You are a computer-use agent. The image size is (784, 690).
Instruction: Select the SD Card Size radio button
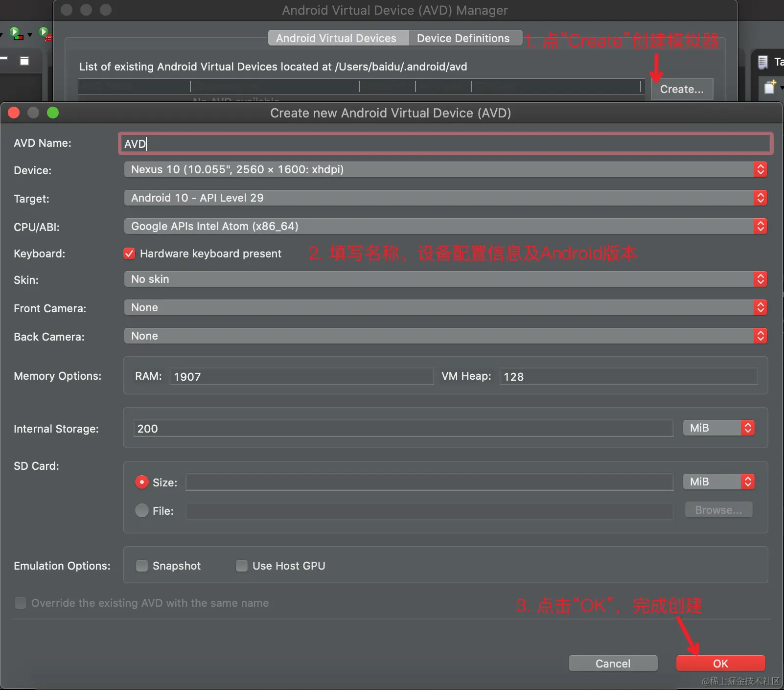[142, 482]
